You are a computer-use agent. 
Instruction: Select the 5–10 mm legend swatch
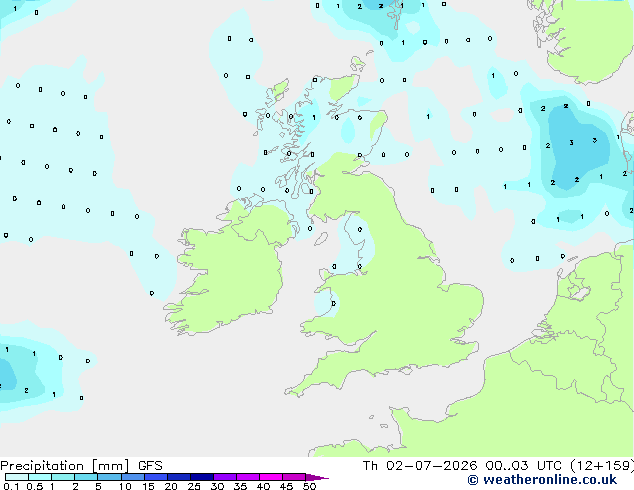pos(110,477)
